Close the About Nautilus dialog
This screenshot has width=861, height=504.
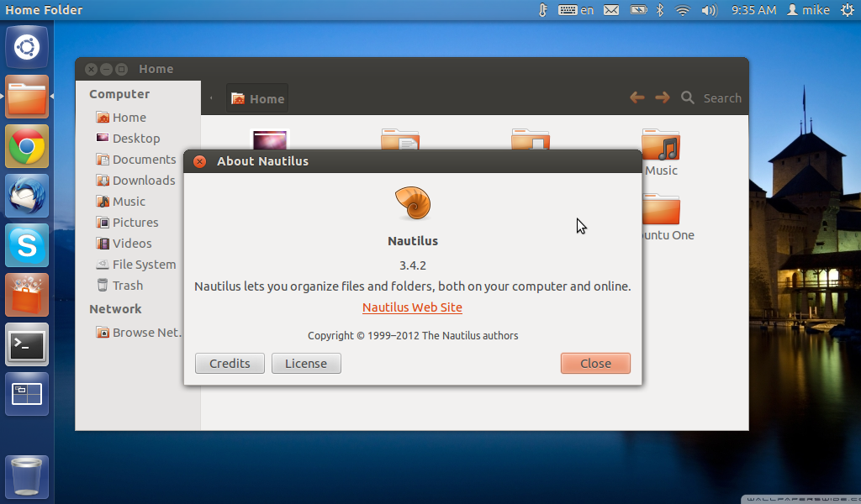pyautogui.click(x=595, y=364)
